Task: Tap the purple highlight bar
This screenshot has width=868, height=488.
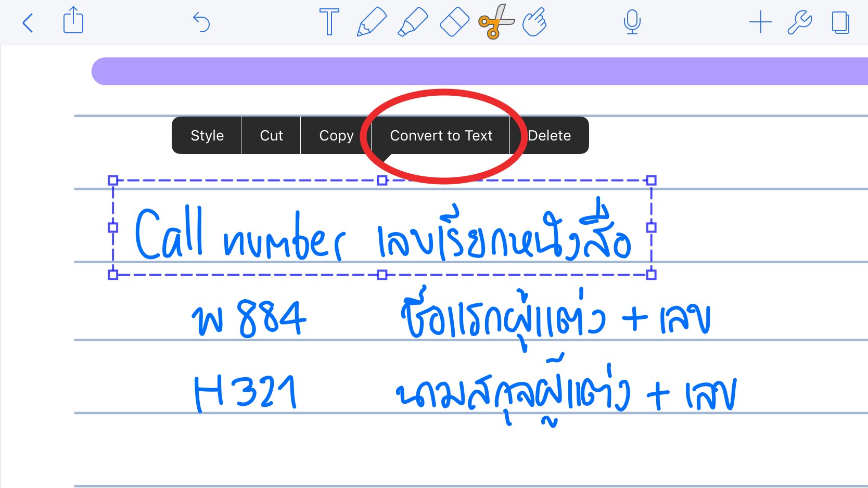Action: point(479,71)
